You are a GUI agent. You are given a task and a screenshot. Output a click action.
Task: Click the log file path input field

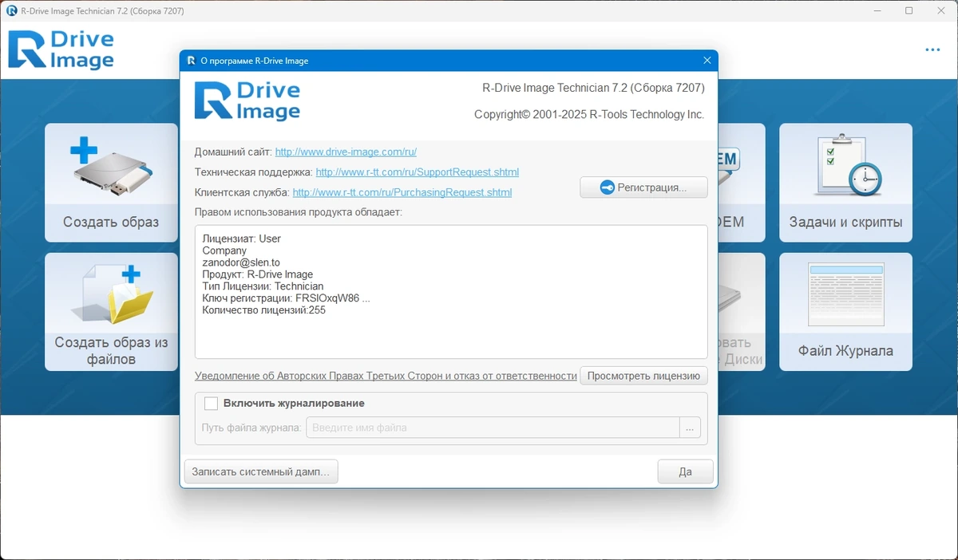pos(493,428)
